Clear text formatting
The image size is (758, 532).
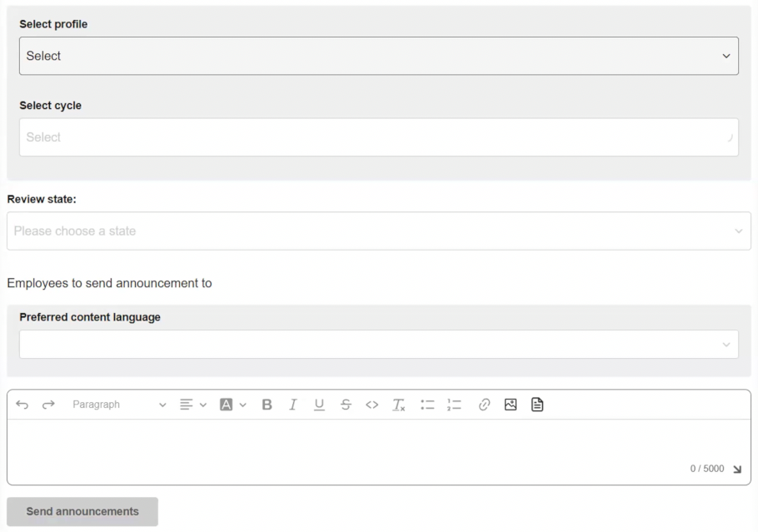[399, 405]
